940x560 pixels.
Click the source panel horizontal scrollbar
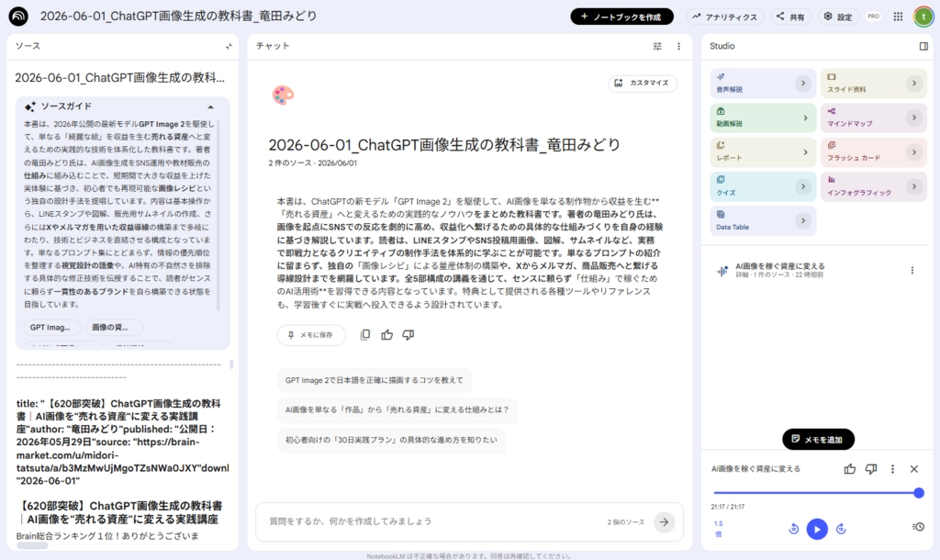(32, 545)
